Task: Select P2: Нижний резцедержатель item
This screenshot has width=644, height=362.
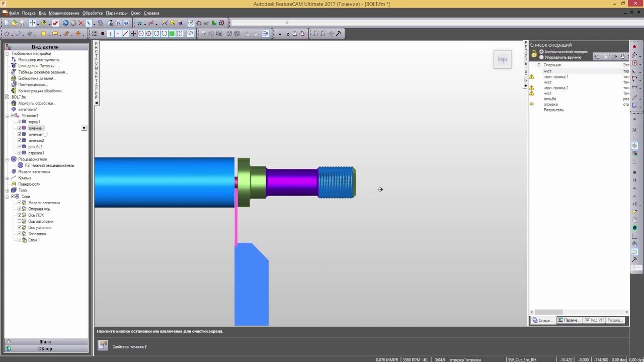Action: (49, 165)
